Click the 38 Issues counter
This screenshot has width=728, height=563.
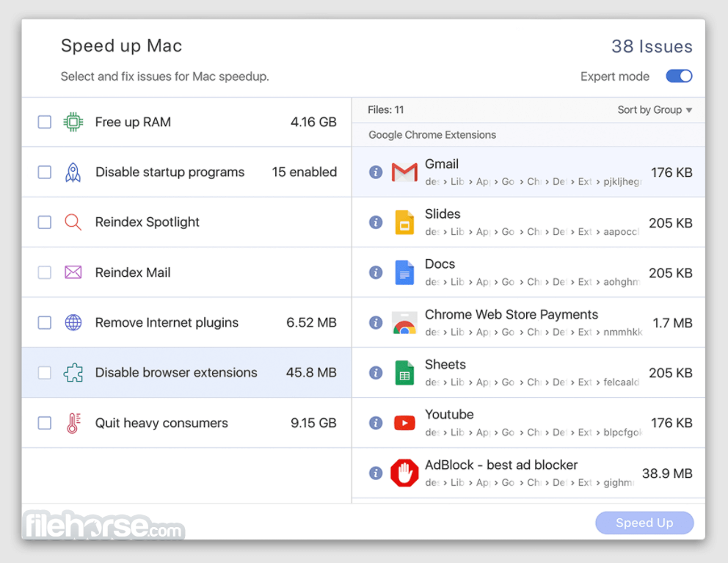(652, 46)
